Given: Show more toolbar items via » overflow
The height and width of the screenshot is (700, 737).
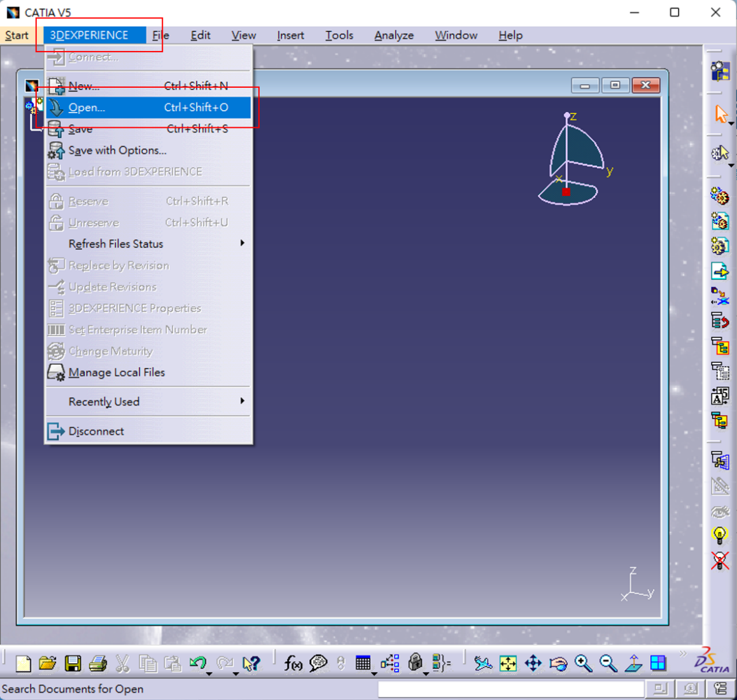Looking at the screenshot, I should tap(683, 654).
